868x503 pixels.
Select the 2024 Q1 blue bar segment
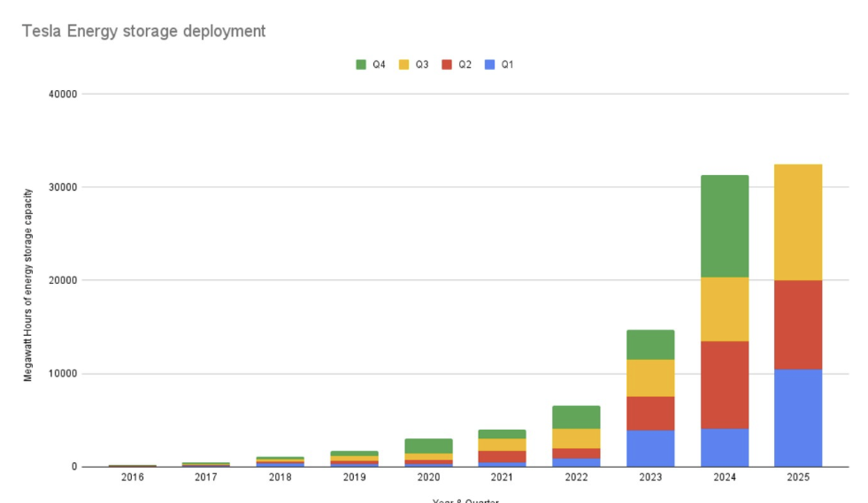[x=724, y=447]
